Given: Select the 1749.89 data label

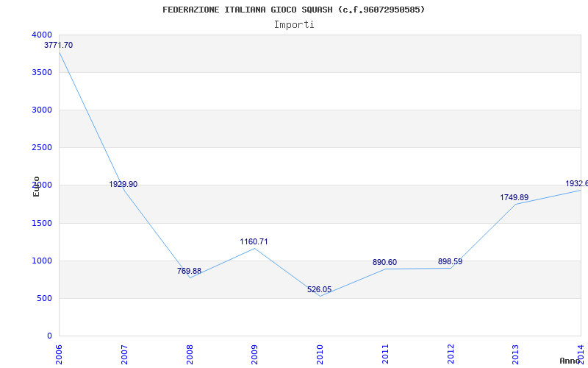Looking at the screenshot, I should [514, 197].
